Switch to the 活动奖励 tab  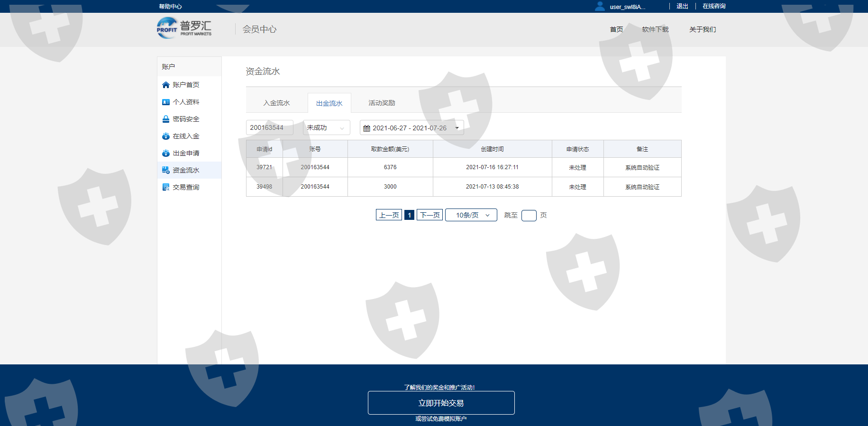coord(382,103)
